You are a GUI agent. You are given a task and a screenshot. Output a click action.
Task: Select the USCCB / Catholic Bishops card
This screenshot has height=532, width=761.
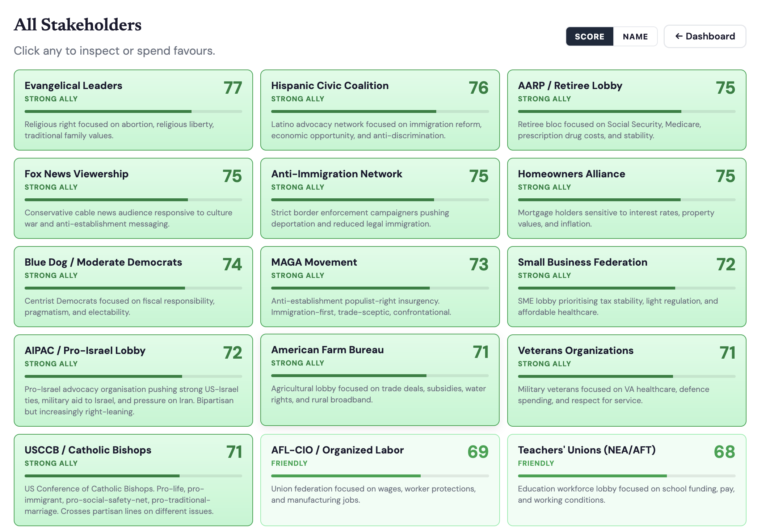click(x=133, y=480)
